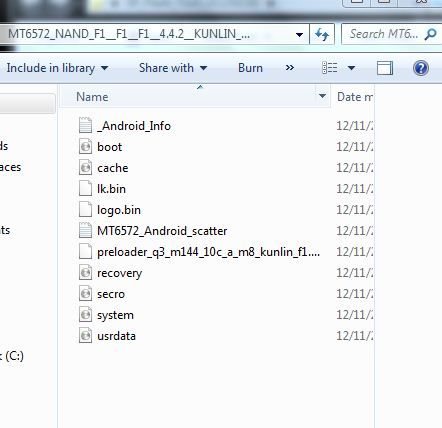442x428 pixels.
Task: Toggle the preview pane icon
Action: coord(385,68)
